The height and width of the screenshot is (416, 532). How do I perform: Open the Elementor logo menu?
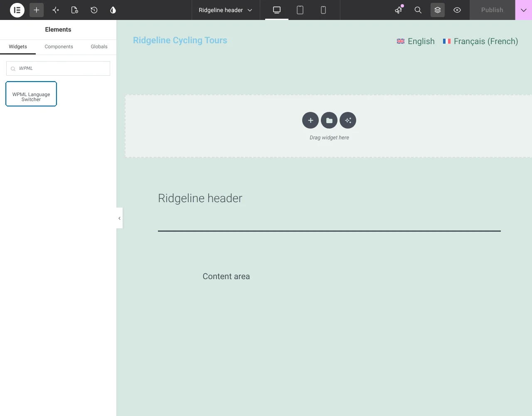[17, 10]
